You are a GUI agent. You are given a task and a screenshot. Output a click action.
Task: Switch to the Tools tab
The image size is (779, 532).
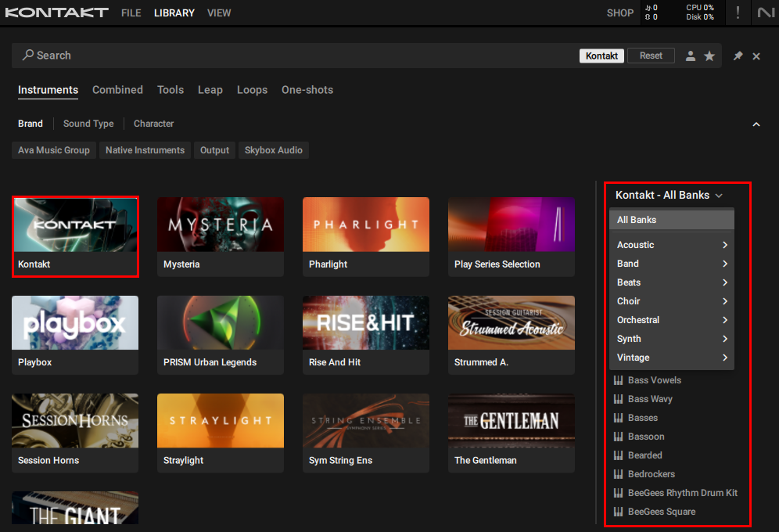pyautogui.click(x=171, y=90)
